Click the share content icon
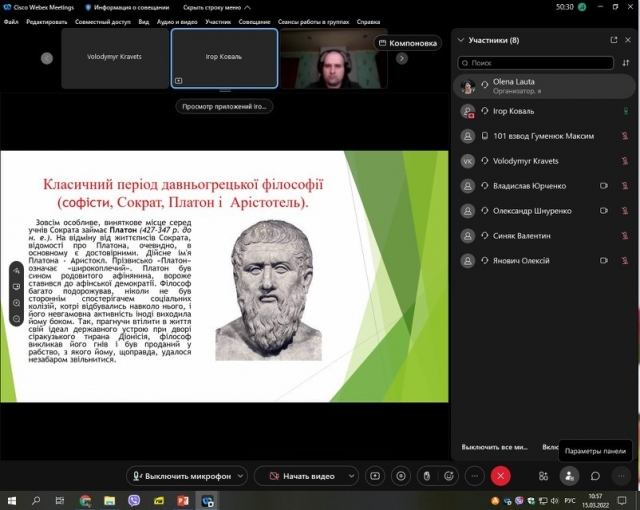Image resolution: width=640 pixels, height=510 pixels. [x=375, y=476]
